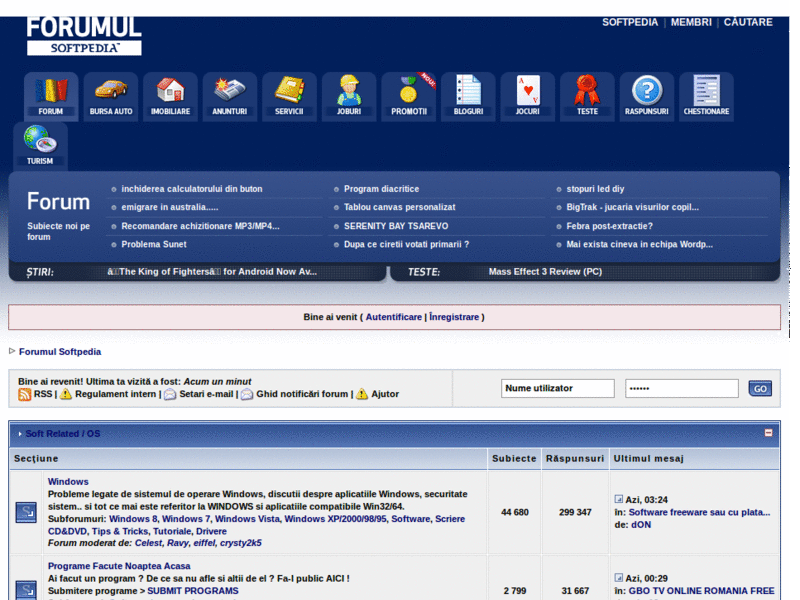Image resolution: width=800 pixels, height=600 pixels.
Task: Open topic 'Tablou canvas personalizat'
Action: 399,207
